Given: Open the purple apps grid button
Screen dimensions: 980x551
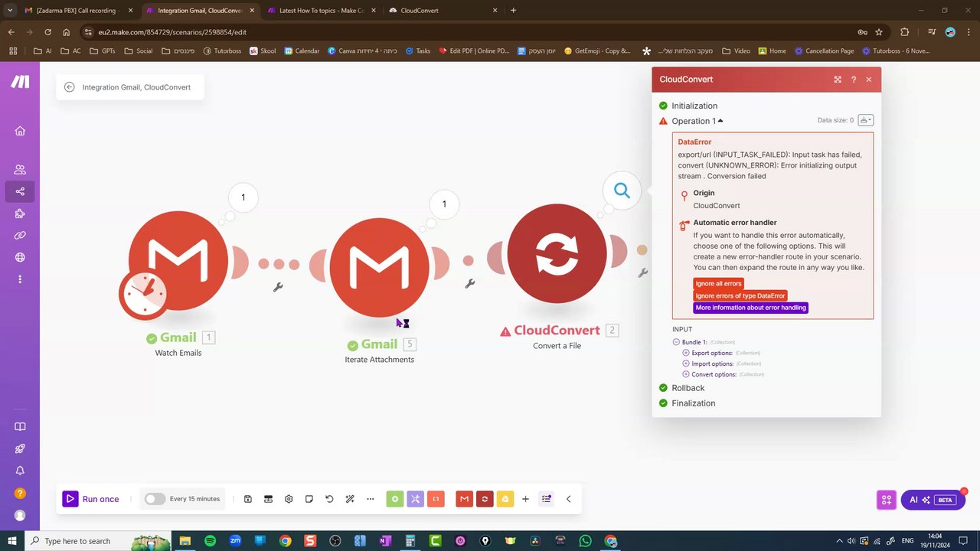Looking at the screenshot, I should [887, 500].
